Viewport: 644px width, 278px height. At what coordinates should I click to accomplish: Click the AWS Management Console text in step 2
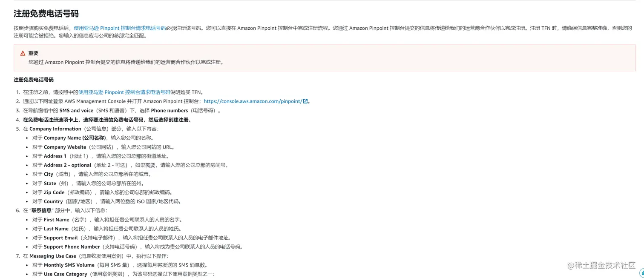point(95,101)
